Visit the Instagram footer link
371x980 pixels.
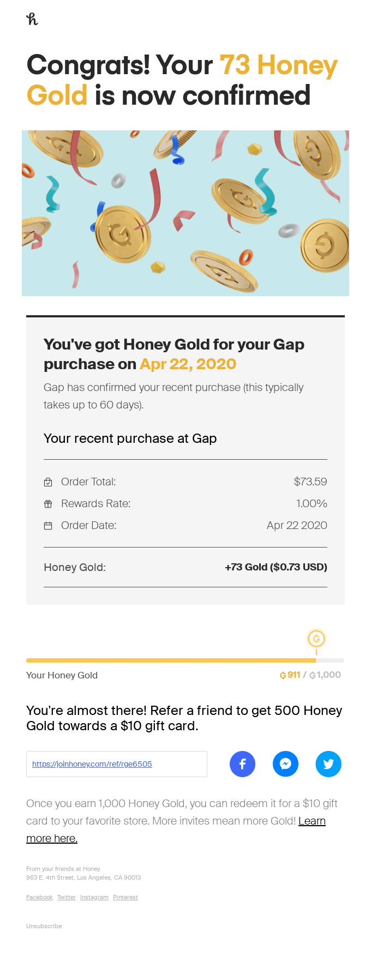pos(94,897)
